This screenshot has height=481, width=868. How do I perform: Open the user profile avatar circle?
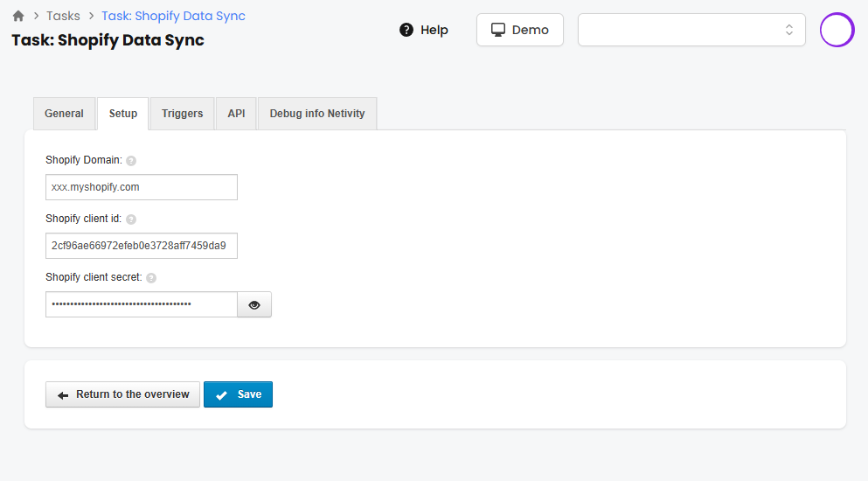(x=837, y=30)
